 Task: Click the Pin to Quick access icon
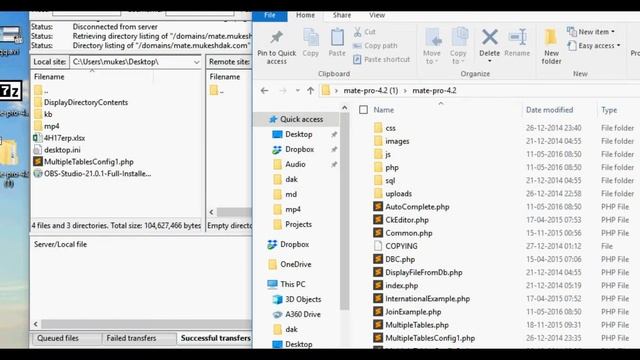pos(277,38)
